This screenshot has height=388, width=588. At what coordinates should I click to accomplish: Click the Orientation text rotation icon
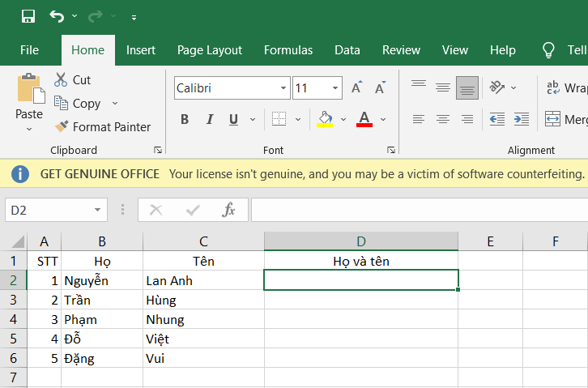496,87
